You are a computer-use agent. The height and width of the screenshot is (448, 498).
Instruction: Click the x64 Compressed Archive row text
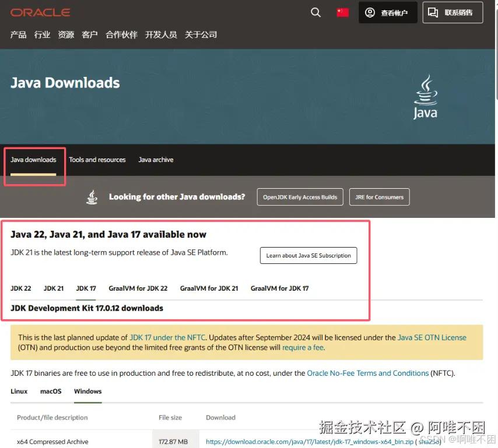pyautogui.click(x=52, y=442)
